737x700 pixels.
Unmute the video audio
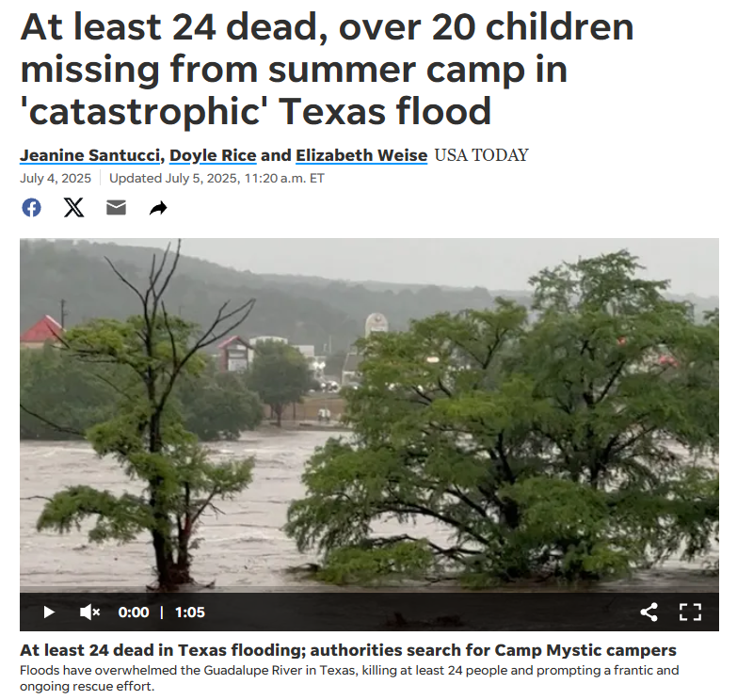tap(89, 612)
